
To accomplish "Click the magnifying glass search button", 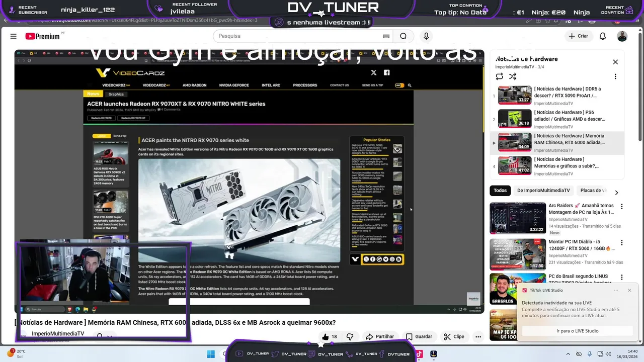I will coord(403,36).
